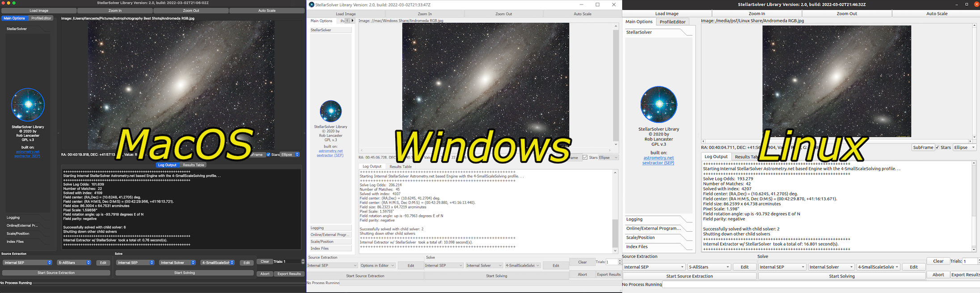Toggle the Stars checkbox in the macOS window

268,155
